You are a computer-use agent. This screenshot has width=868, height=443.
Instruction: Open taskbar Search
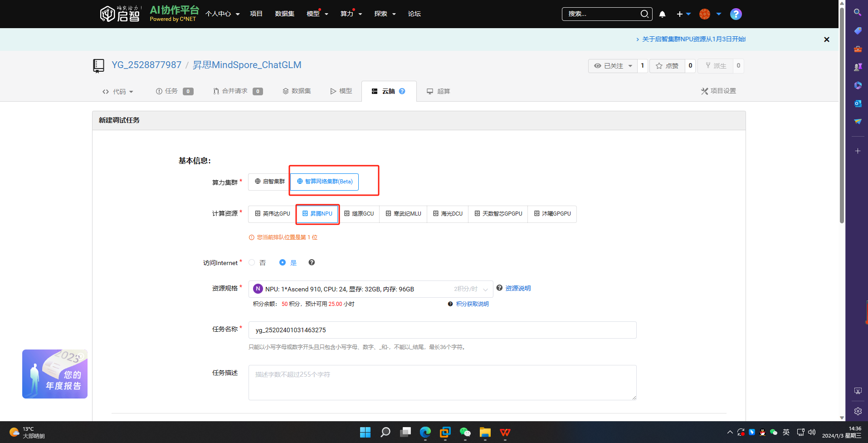385,432
